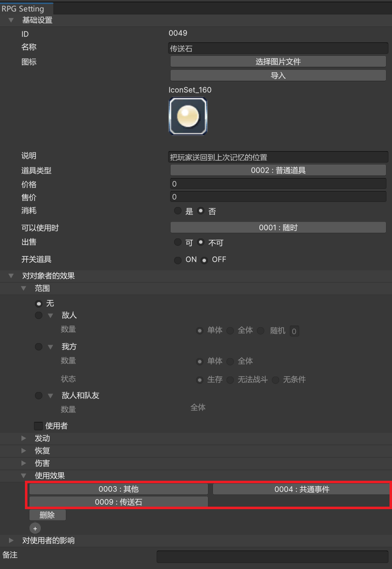392x569 pixels.
Task: Click the IconSet_160 item icon preview
Action: pos(188,116)
